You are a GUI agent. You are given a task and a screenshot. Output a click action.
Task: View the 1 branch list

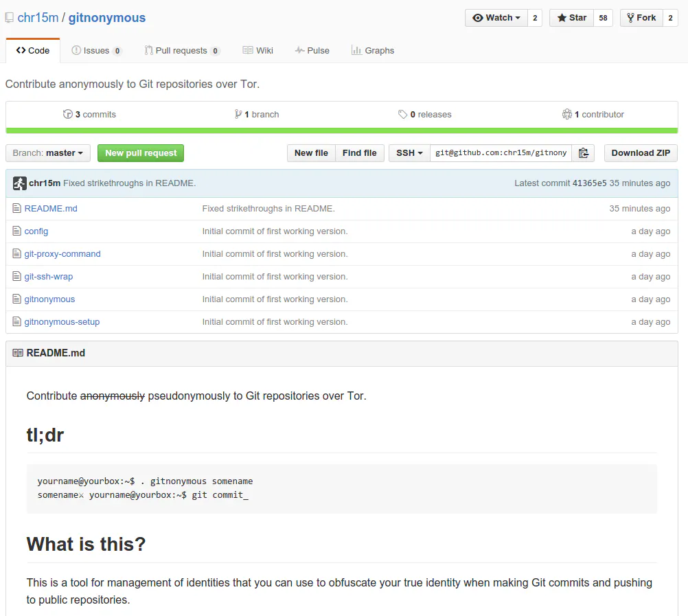tap(257, 115)
